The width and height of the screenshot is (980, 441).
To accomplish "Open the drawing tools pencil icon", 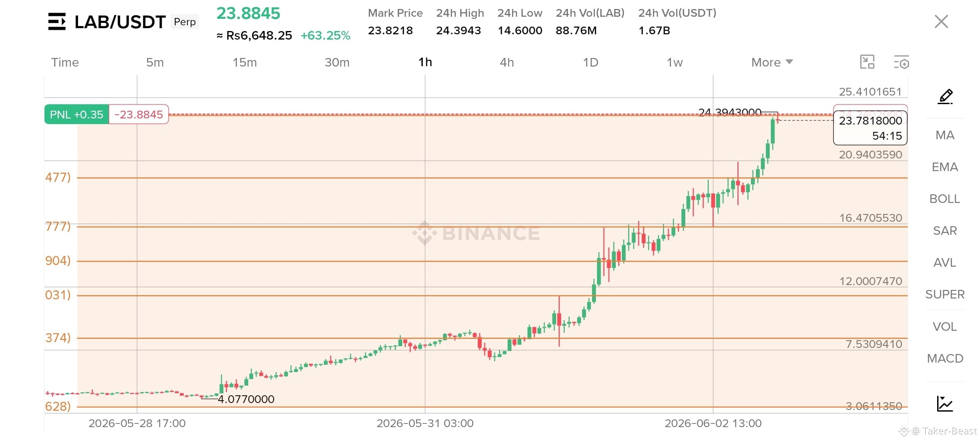I will coord(945,97).
